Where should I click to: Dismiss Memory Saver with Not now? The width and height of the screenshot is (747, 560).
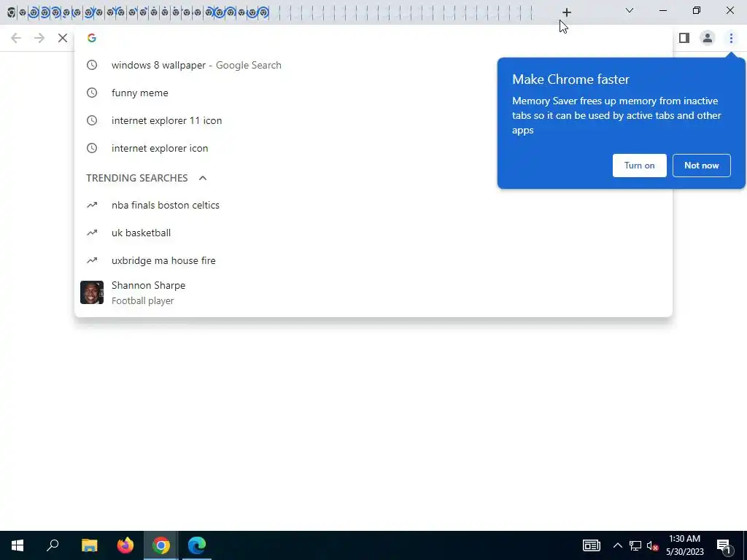[701, 166]
